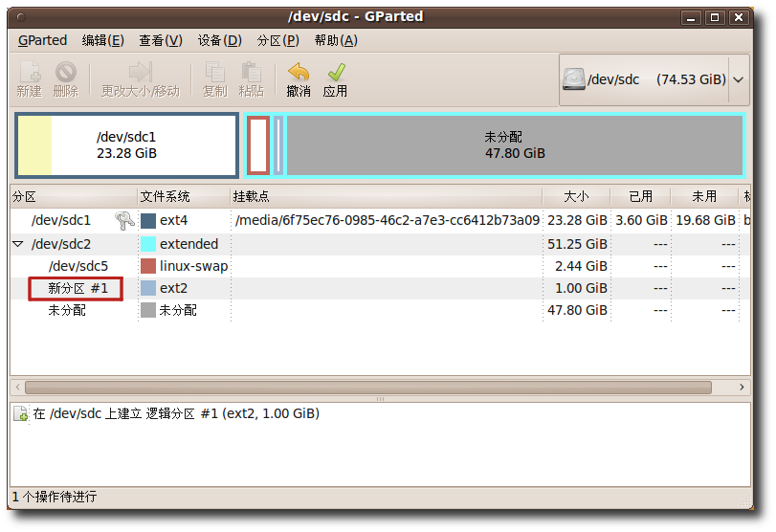Click the keys icon beside /dev/sdc1
This screenshot has width=776, height=532.
pyautogui.click(x=124, y=220)
